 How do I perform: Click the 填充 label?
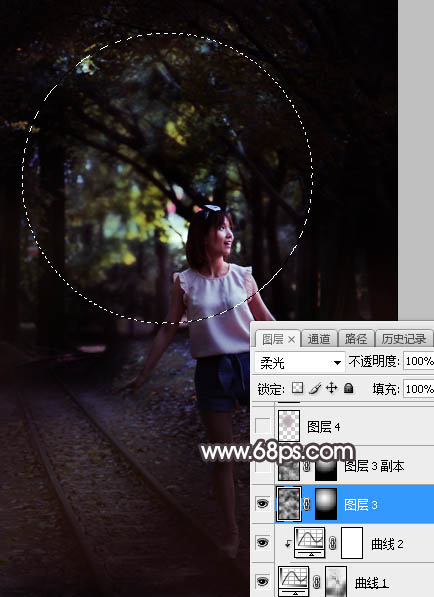pyautogui.click(x=385, y=389)
